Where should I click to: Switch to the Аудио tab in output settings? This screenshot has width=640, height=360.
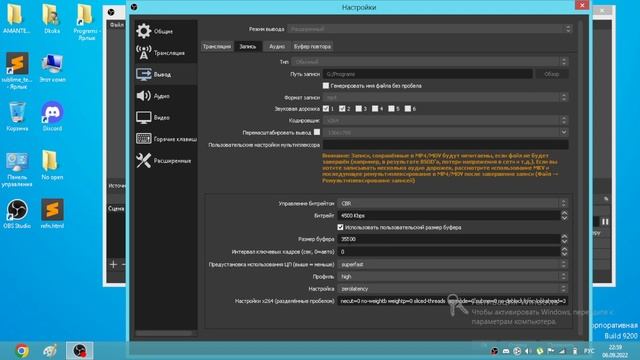(x=277, y=47)
